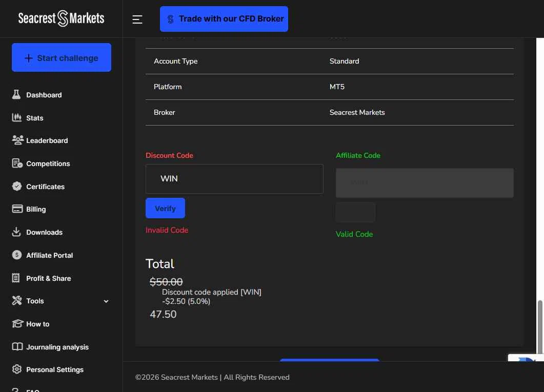Click the Platform row label

coord(168,87)
